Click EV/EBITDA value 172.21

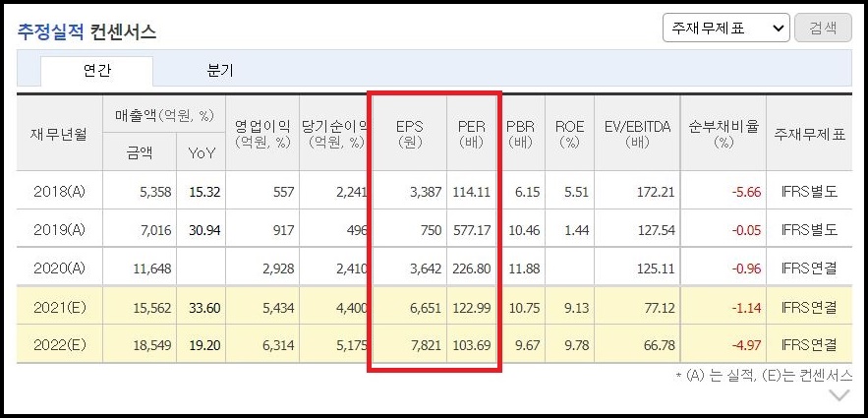click(656, 192)
